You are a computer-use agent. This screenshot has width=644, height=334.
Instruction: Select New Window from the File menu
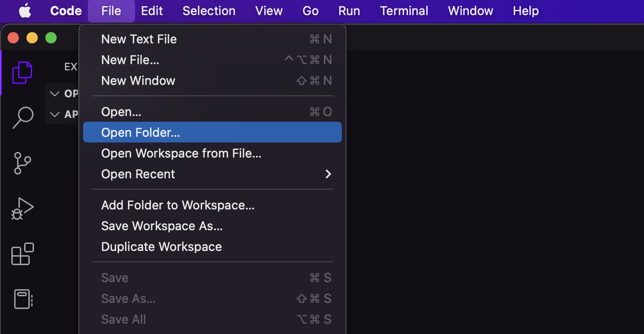tap(138, 80)
